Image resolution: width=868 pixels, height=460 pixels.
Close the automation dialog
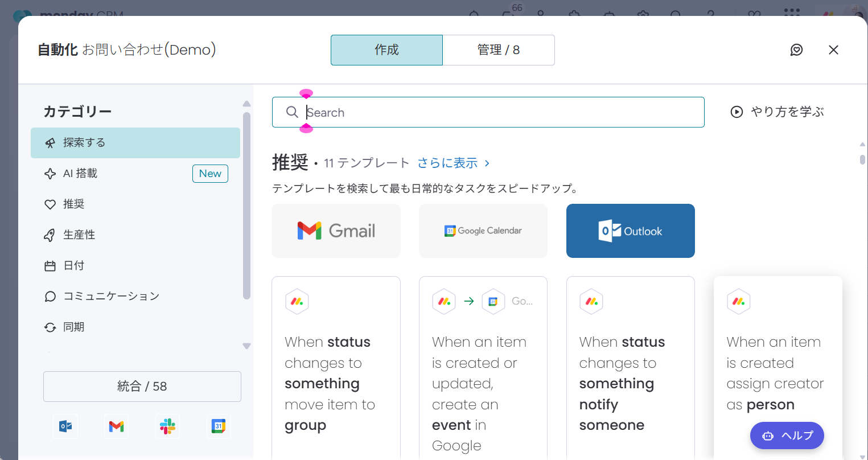pos(833,50)
